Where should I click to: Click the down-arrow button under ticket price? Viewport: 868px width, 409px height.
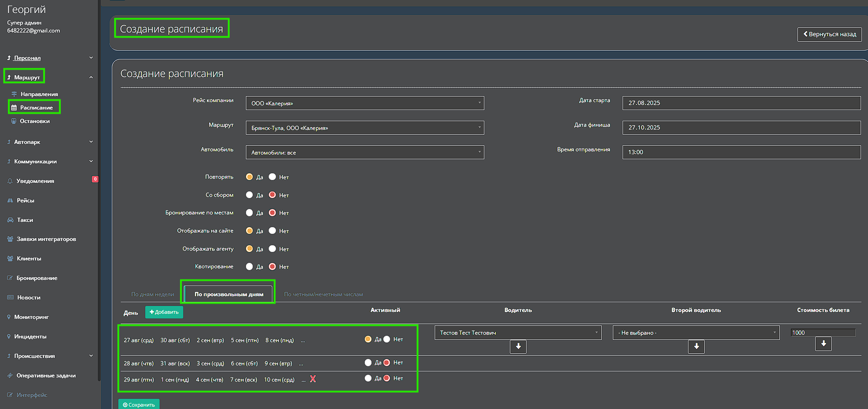(x=823, y=344)
